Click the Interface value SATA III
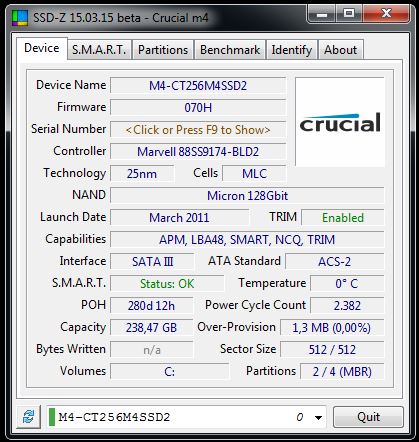419x442 pixels. pos(152,262)
